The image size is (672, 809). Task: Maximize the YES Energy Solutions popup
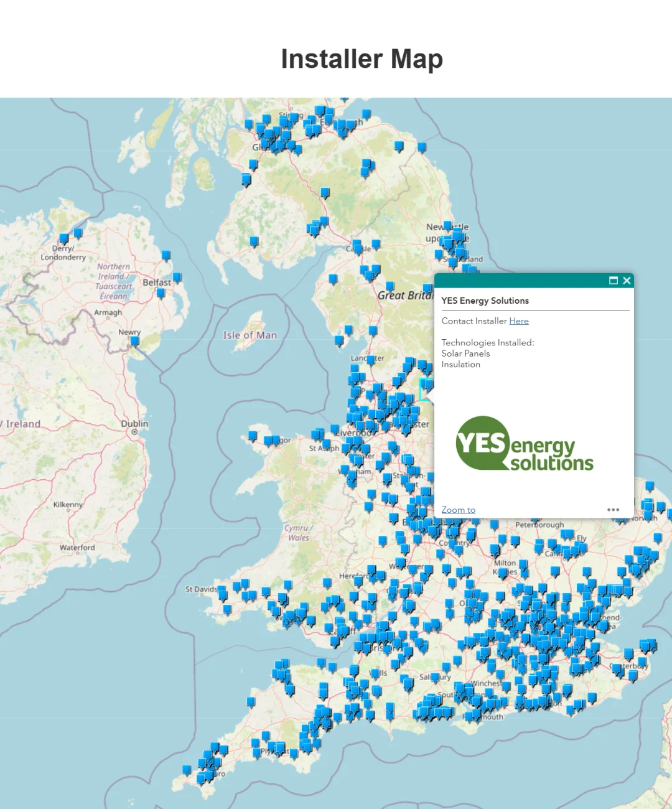[x=613, y=281]
